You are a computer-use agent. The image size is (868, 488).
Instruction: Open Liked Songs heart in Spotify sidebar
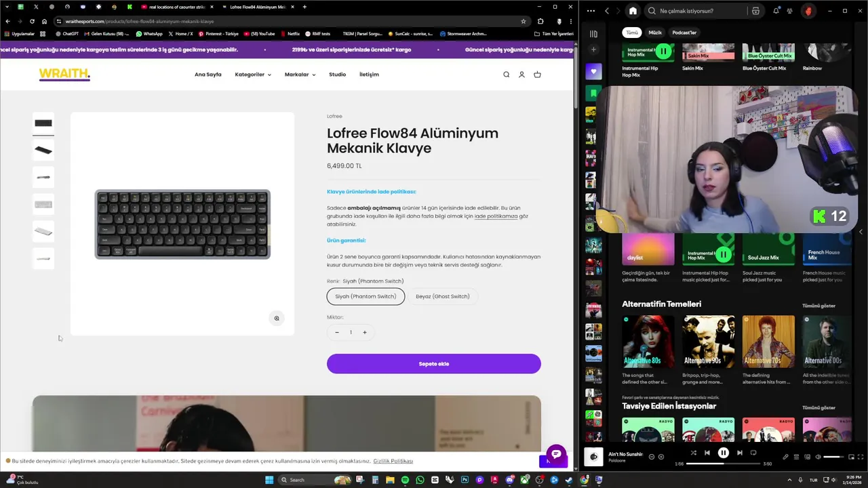593,71
